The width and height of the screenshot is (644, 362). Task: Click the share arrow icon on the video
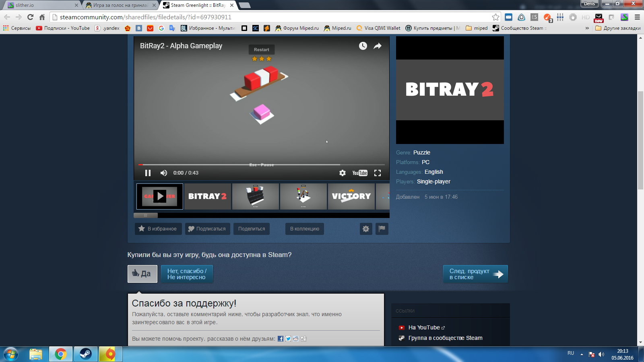[x=378, y=46]
